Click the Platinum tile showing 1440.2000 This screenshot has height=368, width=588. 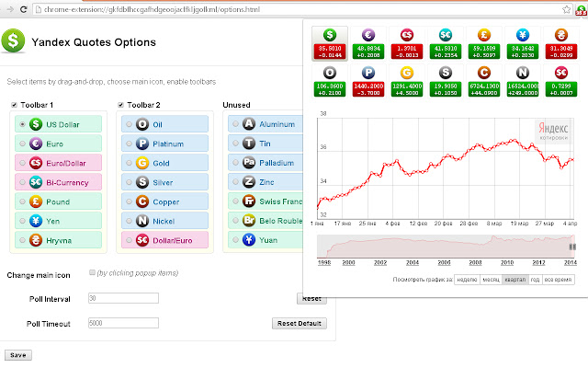368,81
